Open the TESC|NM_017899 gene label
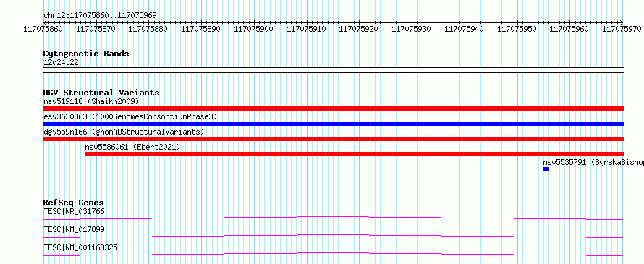 pyautogui.click(x=74, y=229)
